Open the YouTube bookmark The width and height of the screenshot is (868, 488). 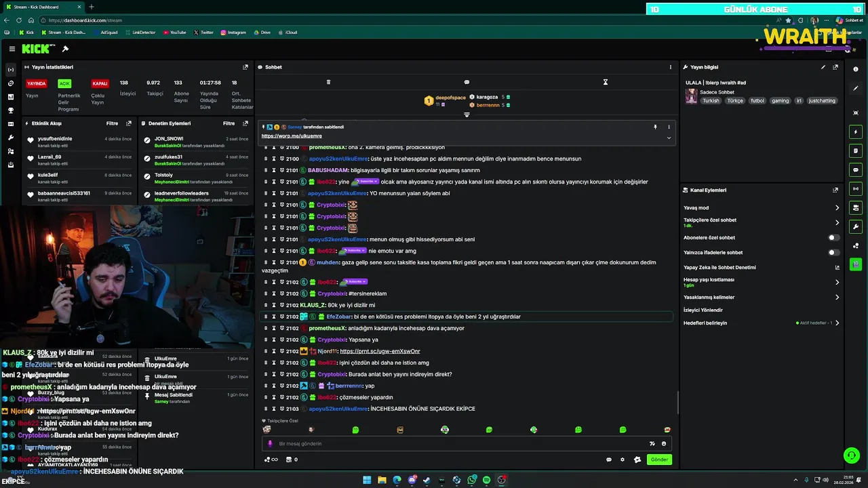tap(174, 33)
